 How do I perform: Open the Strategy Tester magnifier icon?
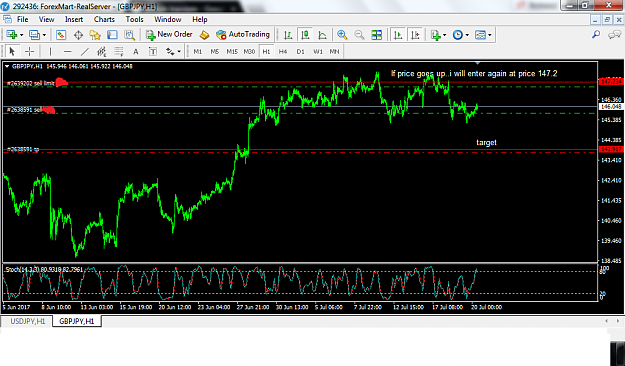[130, 35]
